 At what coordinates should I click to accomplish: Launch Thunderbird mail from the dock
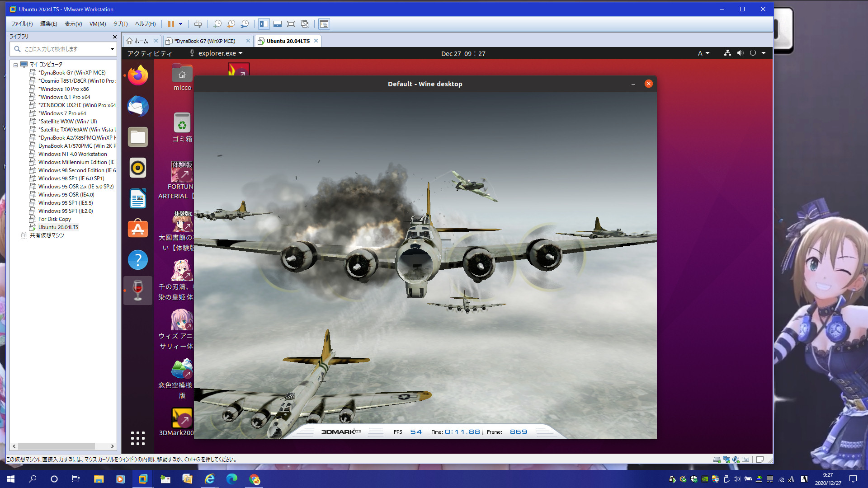click(138, 106)
